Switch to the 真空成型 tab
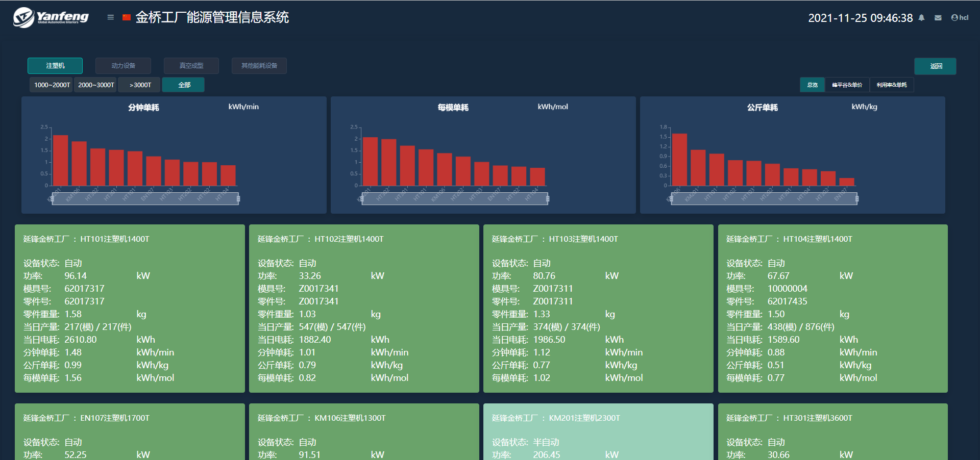 [x=191, y=66]
